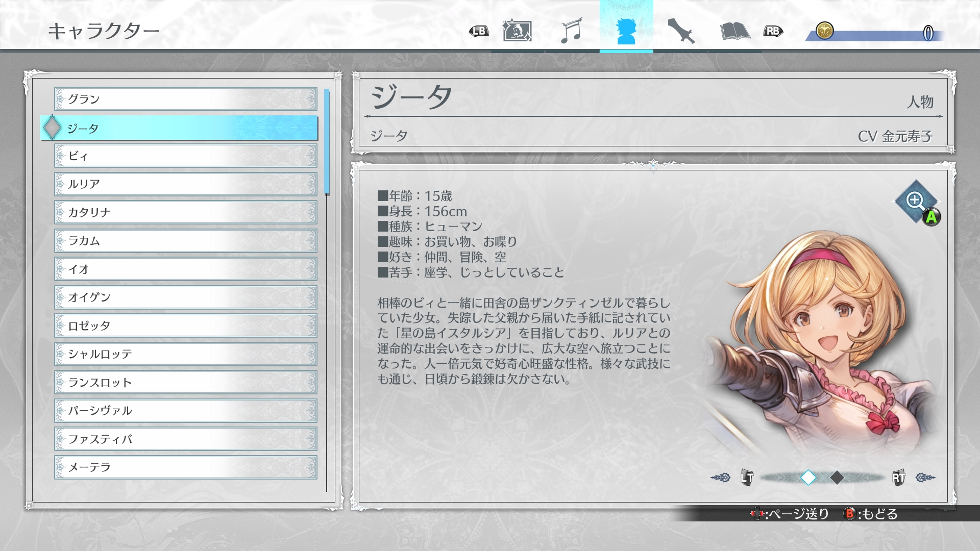Switch to the music note tab
980x551 pixels.
tap(571, 31)
